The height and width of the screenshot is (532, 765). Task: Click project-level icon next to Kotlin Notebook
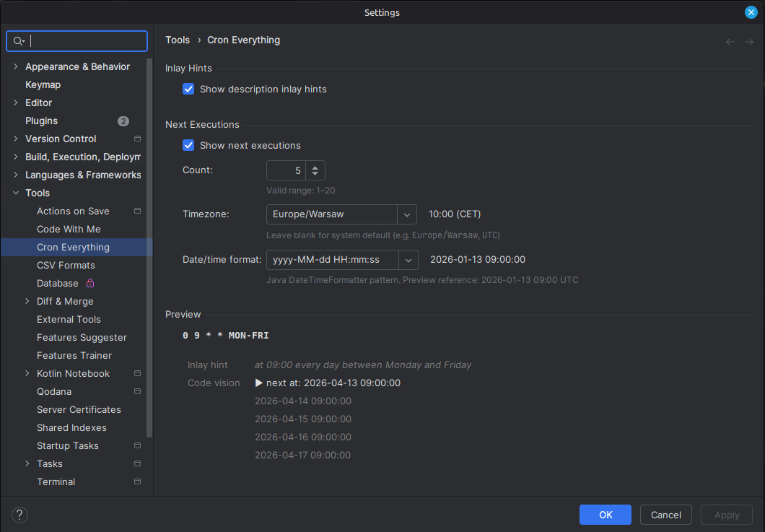(x=138, y=373)
